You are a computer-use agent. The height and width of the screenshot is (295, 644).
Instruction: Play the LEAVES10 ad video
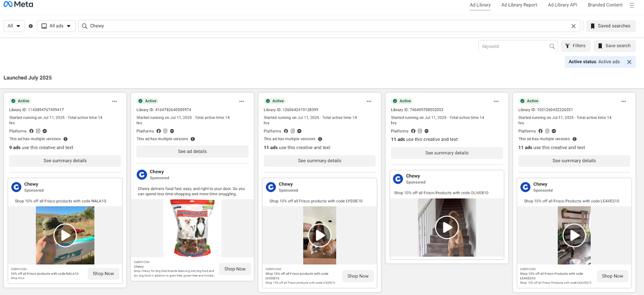pos(574,235)
